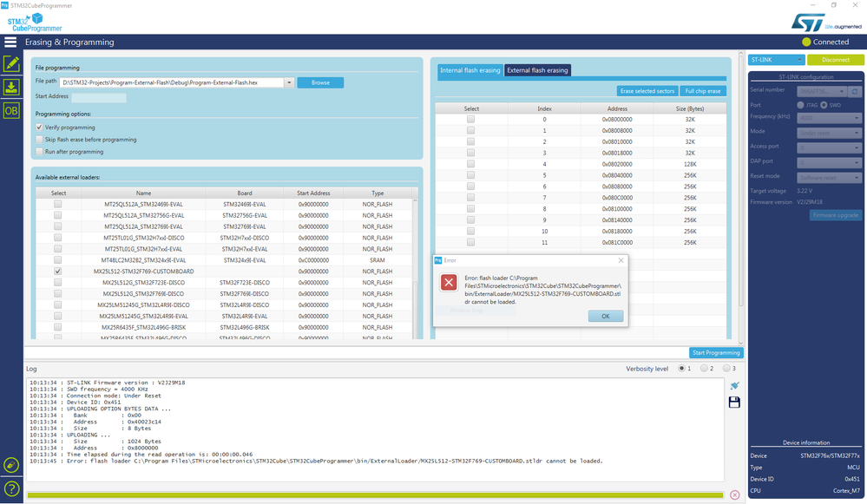Click Full chip erase button
This screenshot has width=867, height=504.
tap(703, 90)
